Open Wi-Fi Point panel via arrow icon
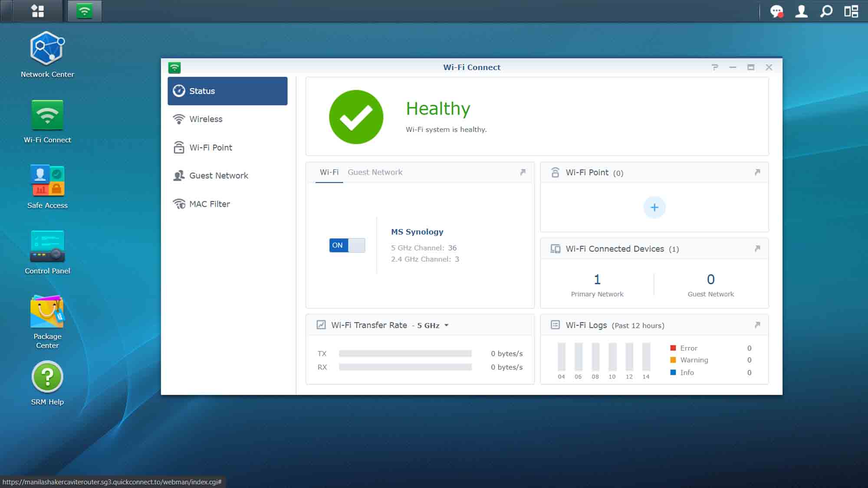Image resolution: width=868 pixels, height=488 pixels. coord(757,172)
